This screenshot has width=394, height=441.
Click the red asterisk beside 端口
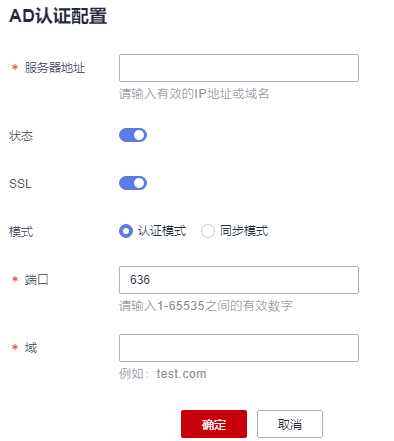click(x=15, y=279)
